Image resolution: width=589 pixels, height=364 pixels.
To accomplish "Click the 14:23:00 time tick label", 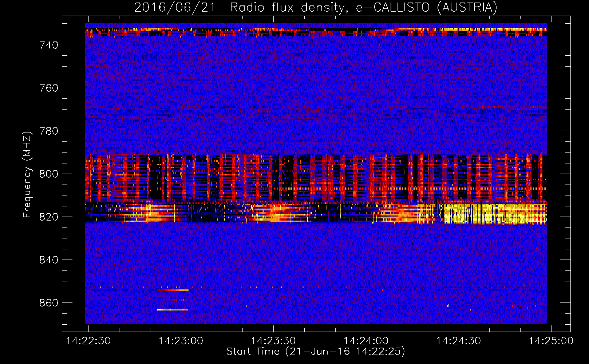I will [181, 341].
